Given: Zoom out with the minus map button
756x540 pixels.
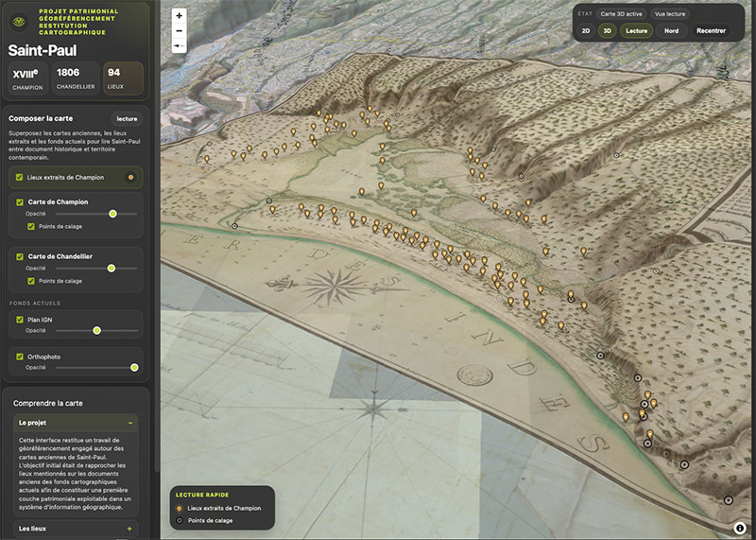Looking at the screenshot, I should coord(179,31).
